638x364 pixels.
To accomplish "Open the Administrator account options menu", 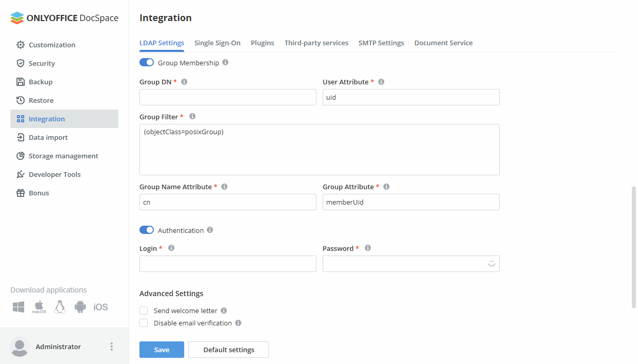I will (112, 347).
